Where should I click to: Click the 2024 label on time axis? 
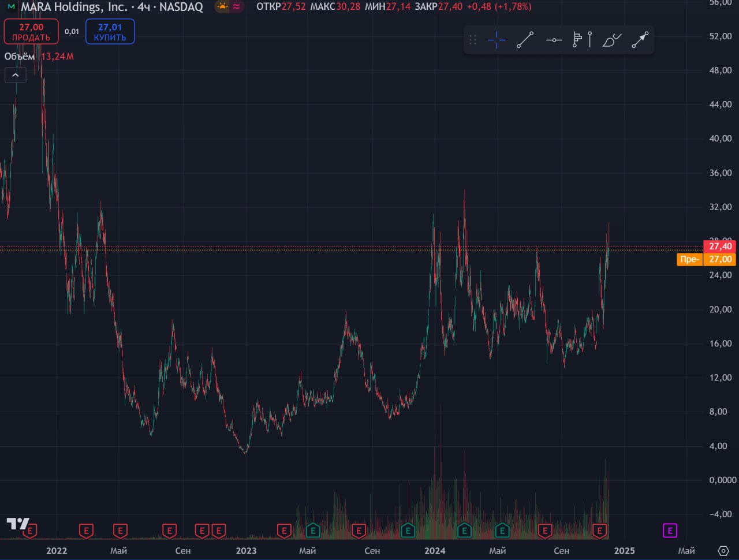tap(435, 551)
